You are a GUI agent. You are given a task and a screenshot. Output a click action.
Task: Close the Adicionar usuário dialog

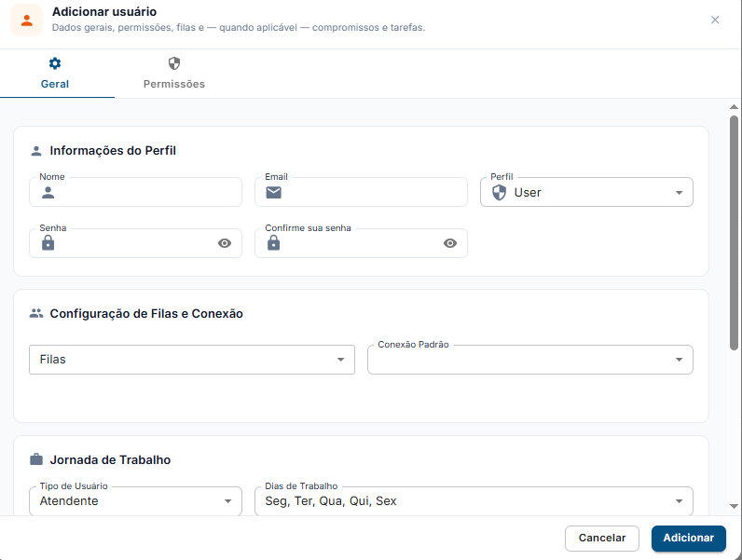[x=715, y=20]
